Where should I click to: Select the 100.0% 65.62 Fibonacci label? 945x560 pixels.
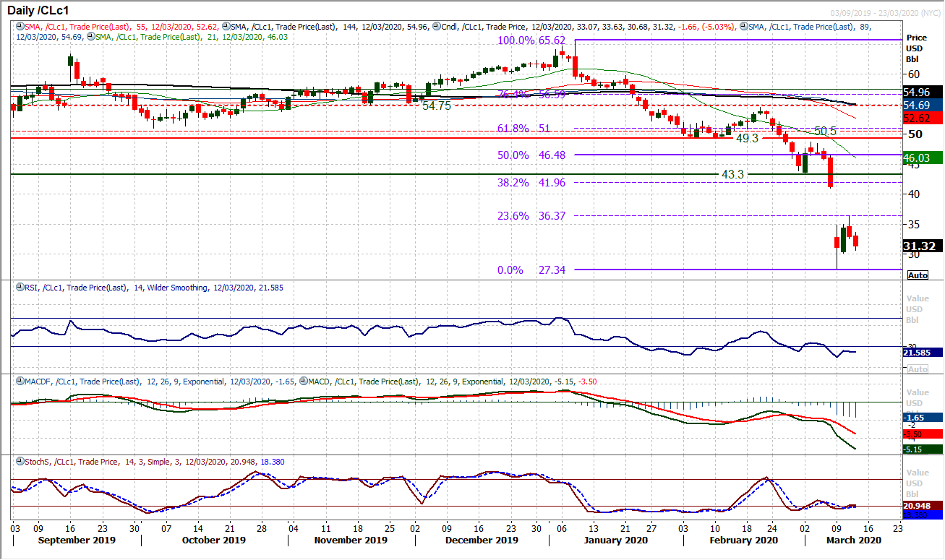[x=531, y=41]
